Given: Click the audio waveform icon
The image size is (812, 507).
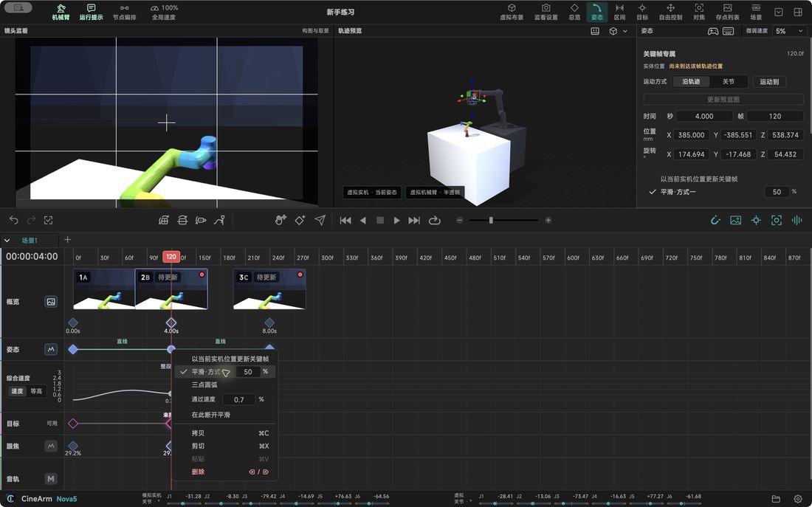Looking at the screenshot, I should click(796, 220).
